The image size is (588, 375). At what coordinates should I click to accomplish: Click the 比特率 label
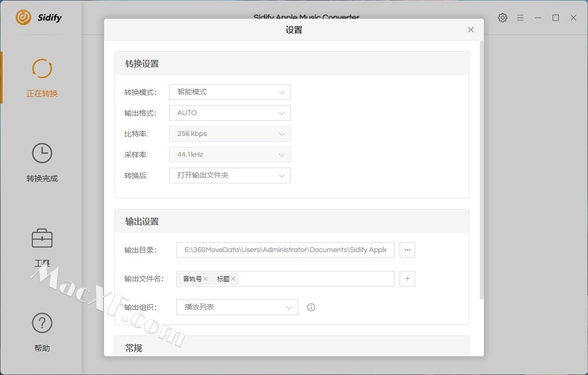pyautogui.click(x=136, y=134)
